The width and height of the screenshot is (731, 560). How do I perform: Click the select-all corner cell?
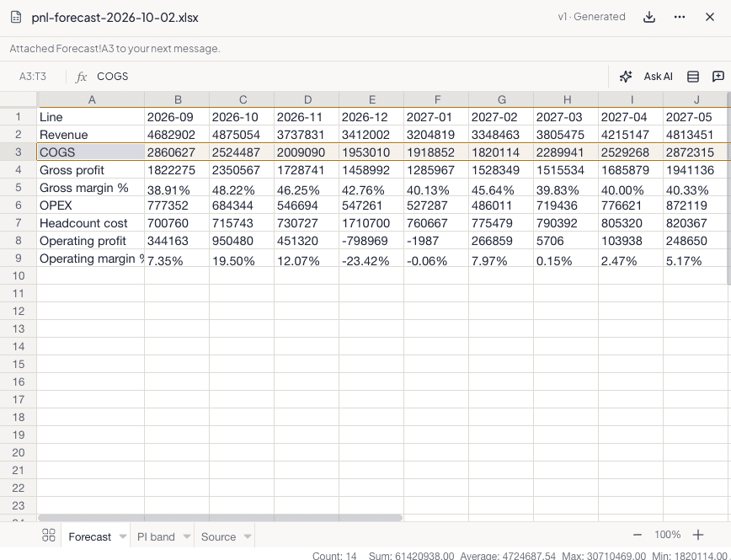click(19, 99)
